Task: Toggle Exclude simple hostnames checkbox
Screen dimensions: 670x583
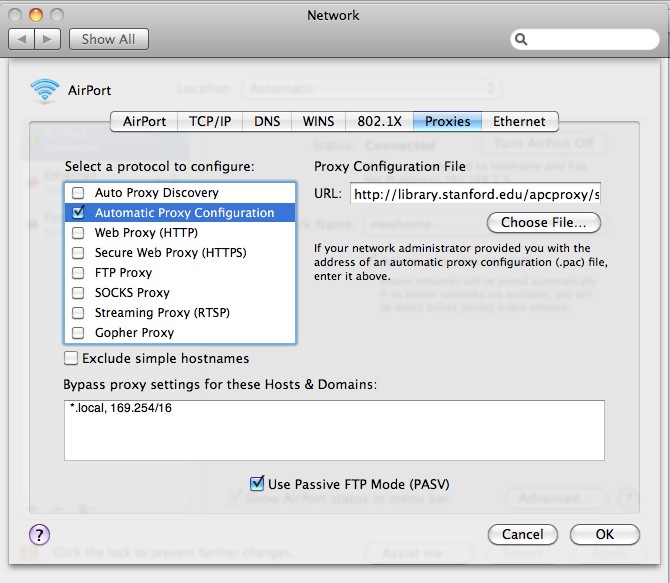Action: pos(71,358)
